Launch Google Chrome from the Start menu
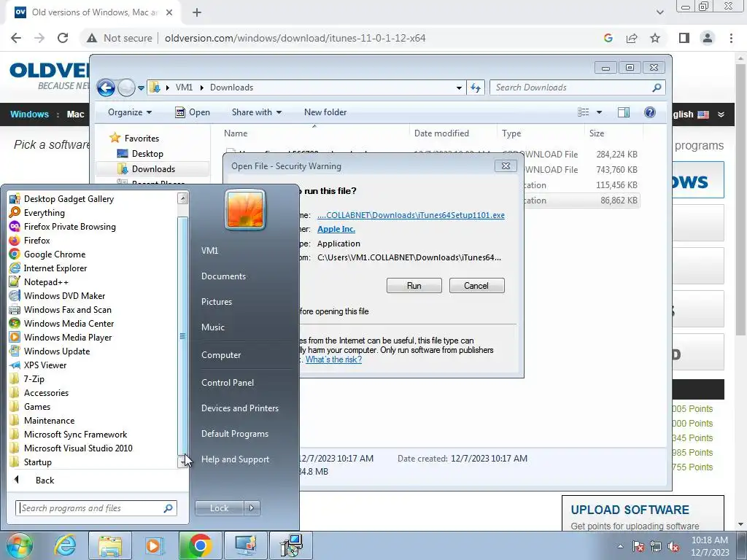The image size is (747, 560). click(54, 254)
